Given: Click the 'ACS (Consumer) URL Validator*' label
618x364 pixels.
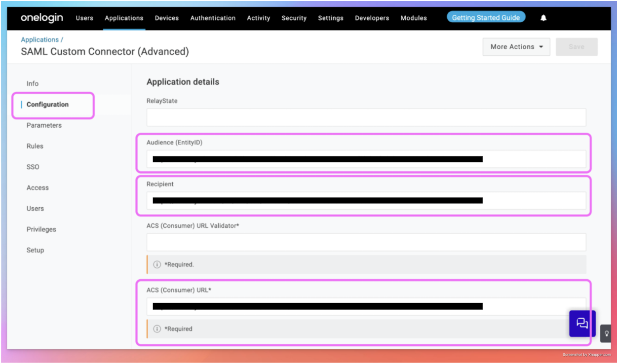Looking at the screenshot, I should click(x=193, y=225).
